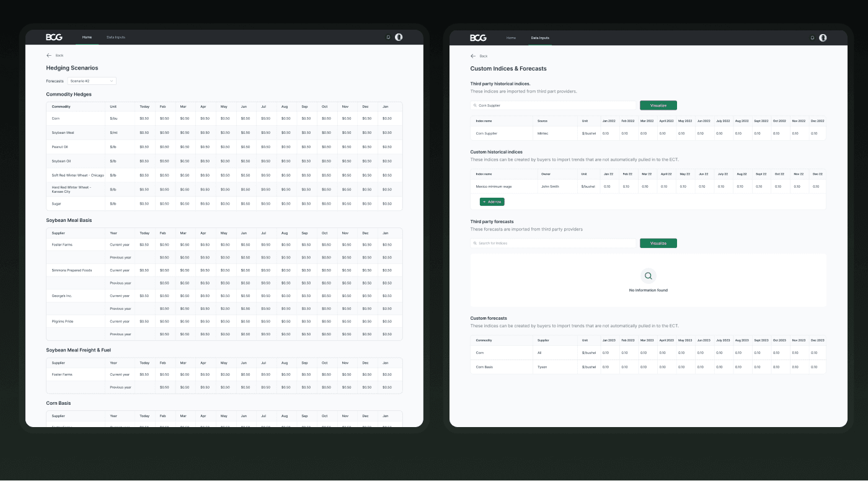Open notifications bell in Hedging Scenarios window
Screen dimensions: 868x481
pyautogui.click(x=388, y=37)
